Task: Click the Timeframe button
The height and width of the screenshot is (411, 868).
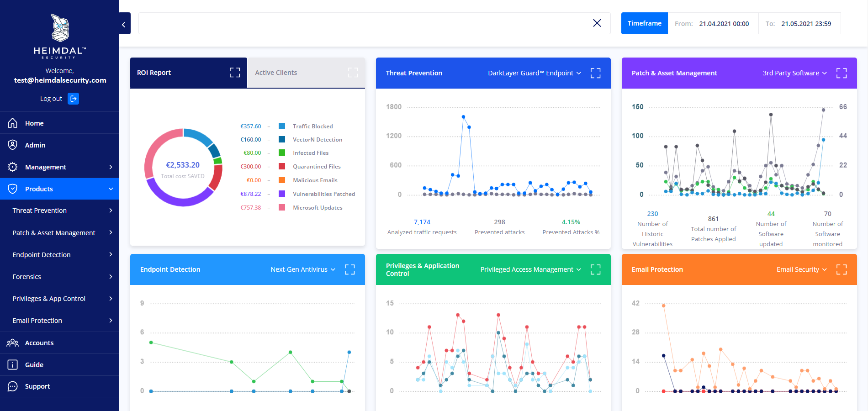Action: pyautogui.click(x=645, y=23)
